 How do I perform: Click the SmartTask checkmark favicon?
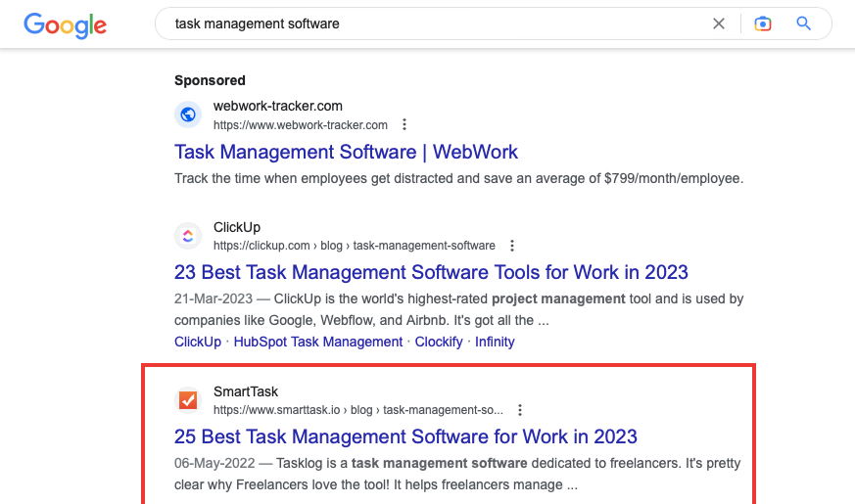pyautogui.click(x=188, y=400)
